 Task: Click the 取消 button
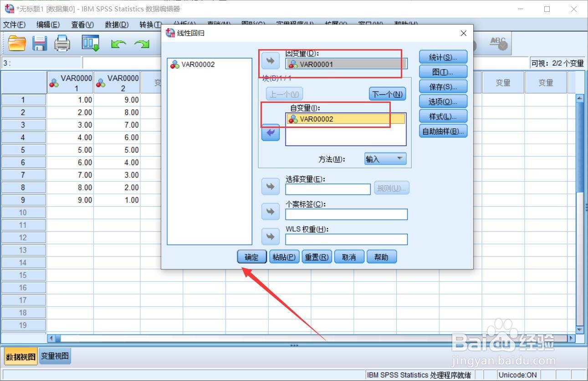(x=349, y=257)
